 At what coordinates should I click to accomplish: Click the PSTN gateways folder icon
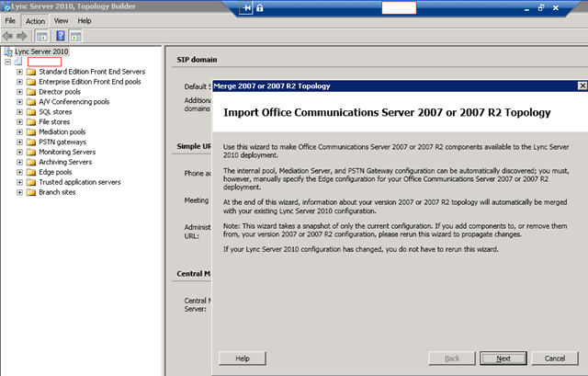click(31, 142)
